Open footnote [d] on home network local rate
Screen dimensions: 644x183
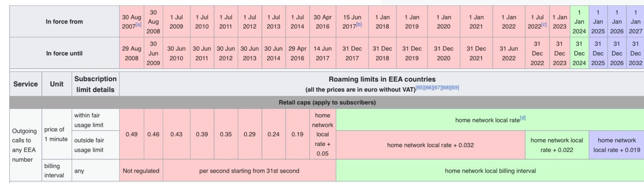(x=523, y=118)
